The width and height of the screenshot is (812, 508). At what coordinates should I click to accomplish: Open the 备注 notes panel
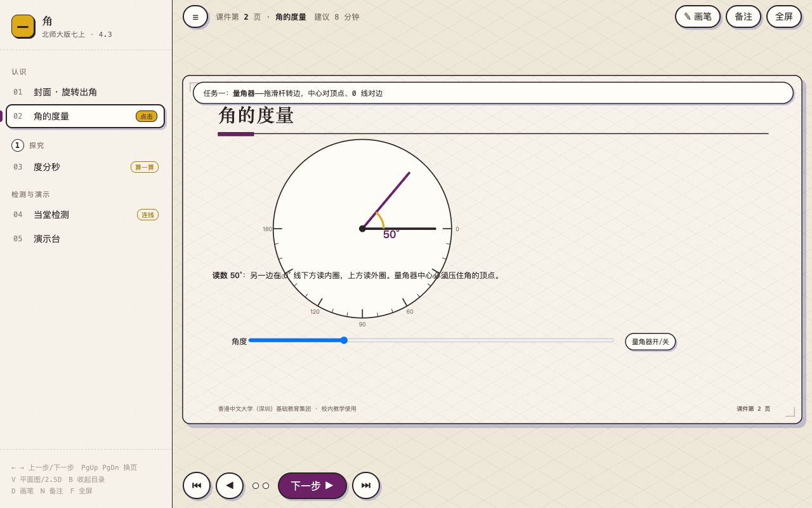743,17
